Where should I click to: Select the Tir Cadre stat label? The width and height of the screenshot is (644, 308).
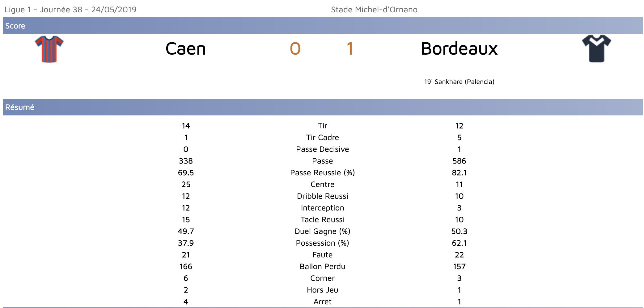[322, 138]
